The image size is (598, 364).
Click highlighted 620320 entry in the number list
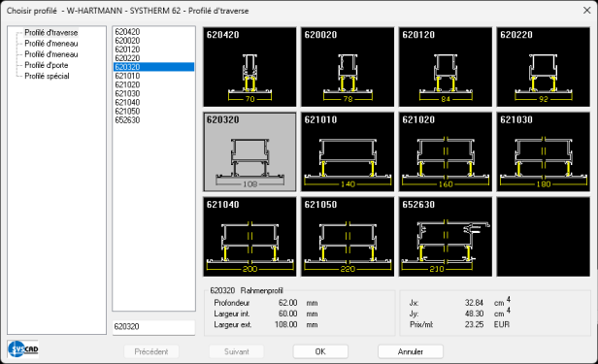click(x=153, y=67)
